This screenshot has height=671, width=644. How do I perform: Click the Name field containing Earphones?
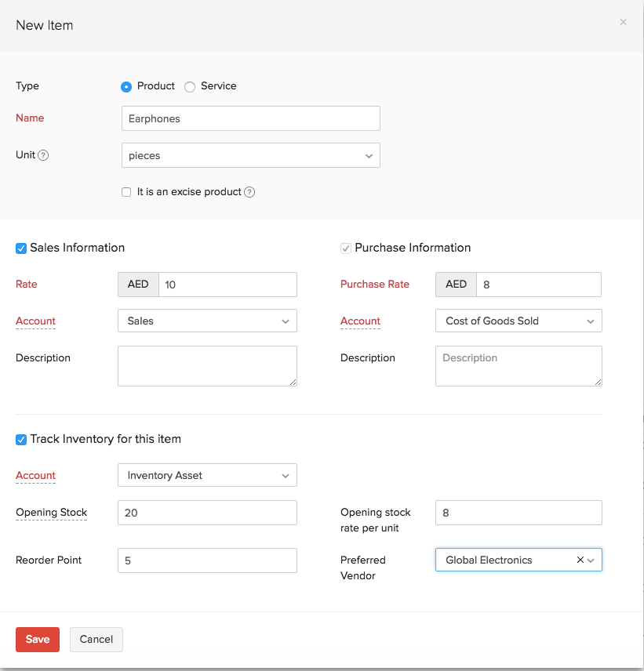pyautogui.click(x=250, y=118)
